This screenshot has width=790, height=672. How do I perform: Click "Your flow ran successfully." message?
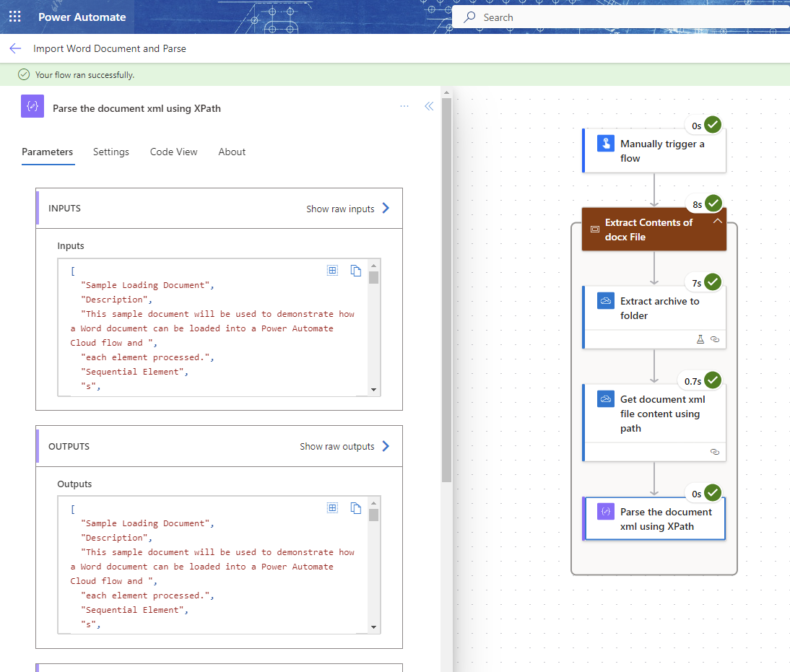[84, 74]
